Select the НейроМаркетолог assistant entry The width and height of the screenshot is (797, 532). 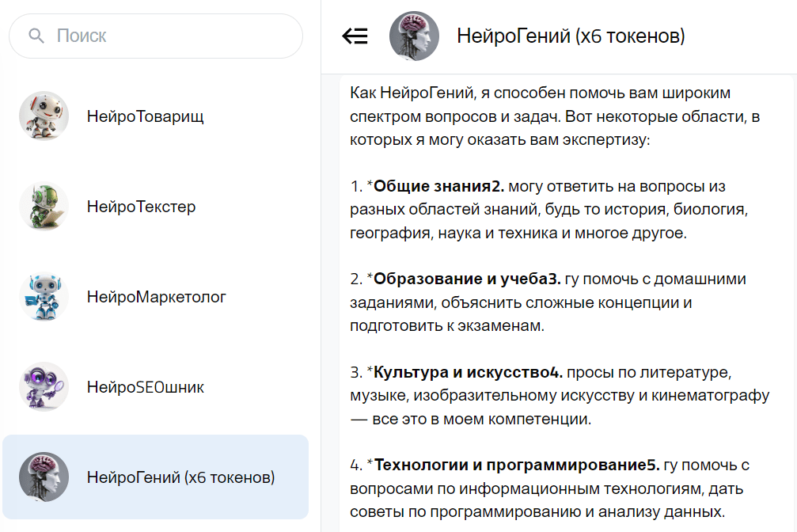[x=156, y=296]
